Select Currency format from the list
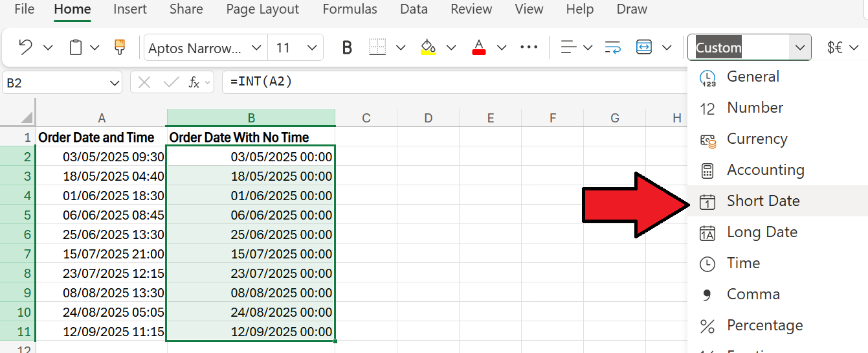 777,139
